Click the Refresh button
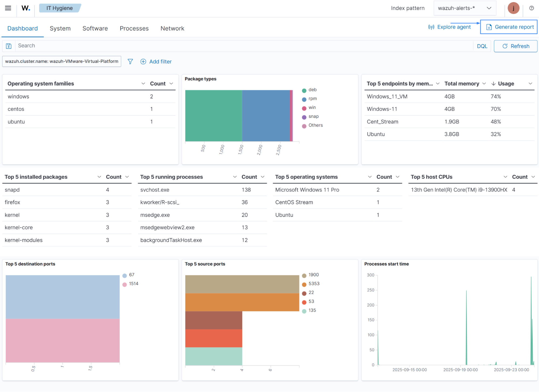 pos(516,46)
